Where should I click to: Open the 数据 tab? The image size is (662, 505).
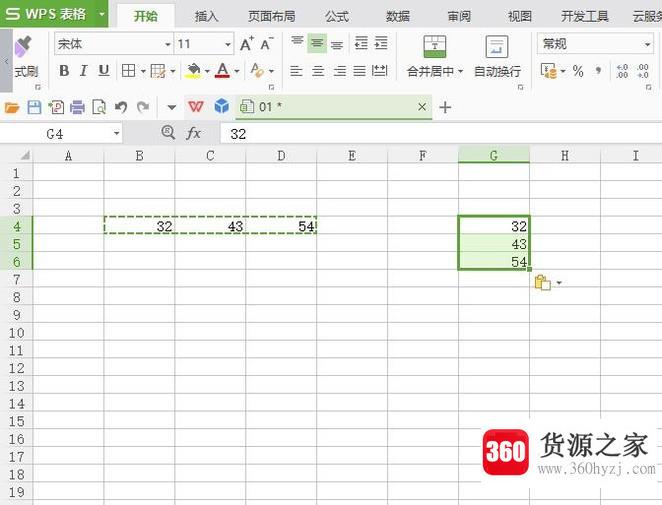tap(398, 16)
